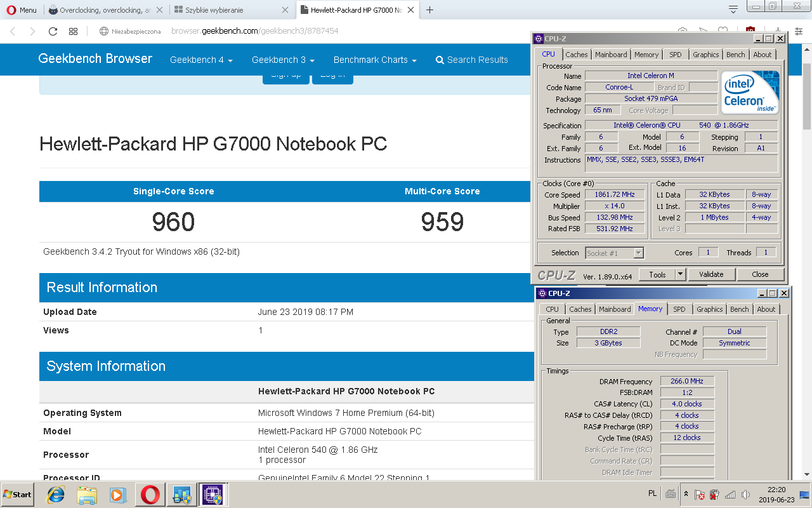Click the PL language indicator
Screen dimensions: 812x508
[x=653, y=493]
